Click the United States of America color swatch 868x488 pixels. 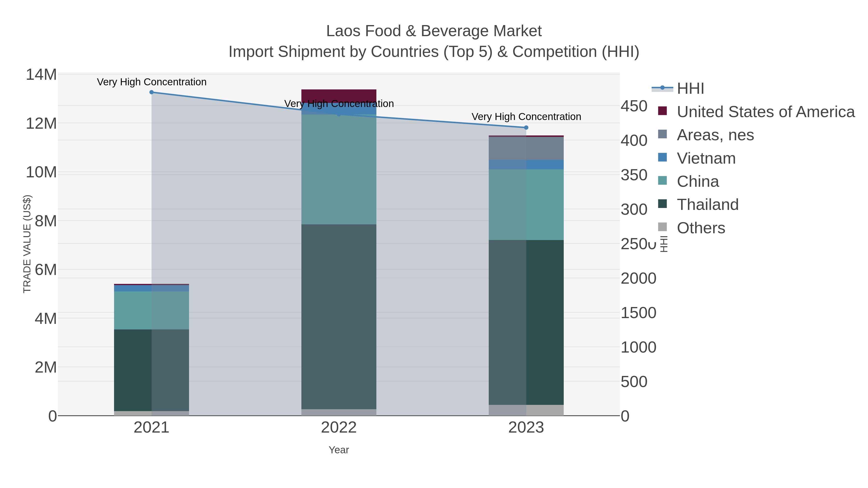tap(663, 111)
